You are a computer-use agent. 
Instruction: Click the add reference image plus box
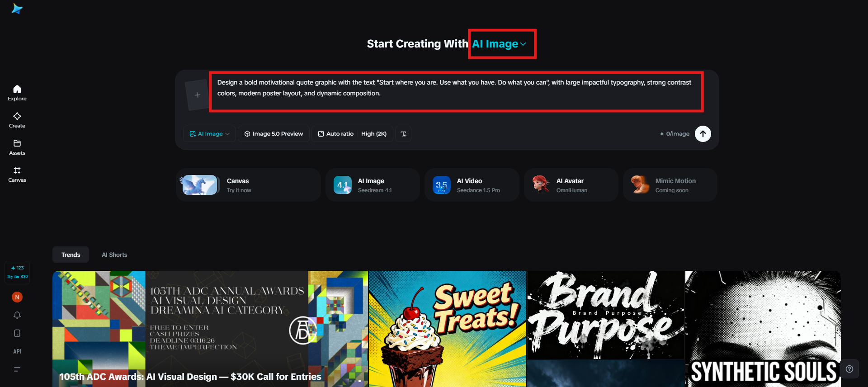point(197,95)
